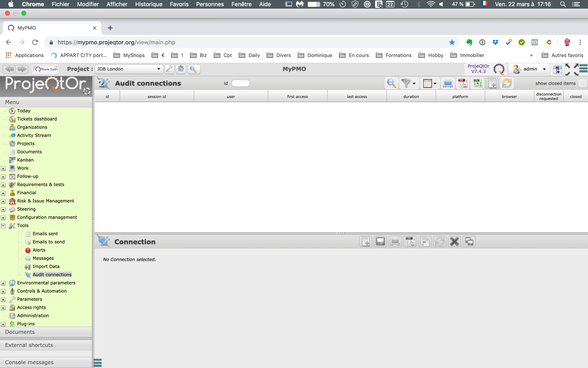This screenshot has width=588, height=368.
Task: Toggle full screen mode icon
Action: pos(572,69)
